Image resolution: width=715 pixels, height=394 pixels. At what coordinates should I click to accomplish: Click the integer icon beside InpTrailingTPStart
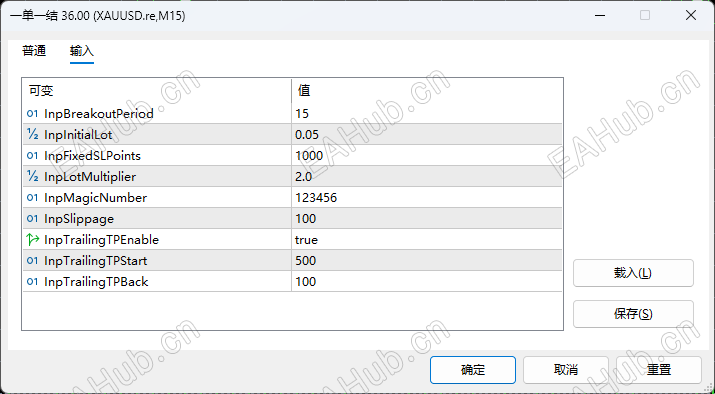coord(32,260)
